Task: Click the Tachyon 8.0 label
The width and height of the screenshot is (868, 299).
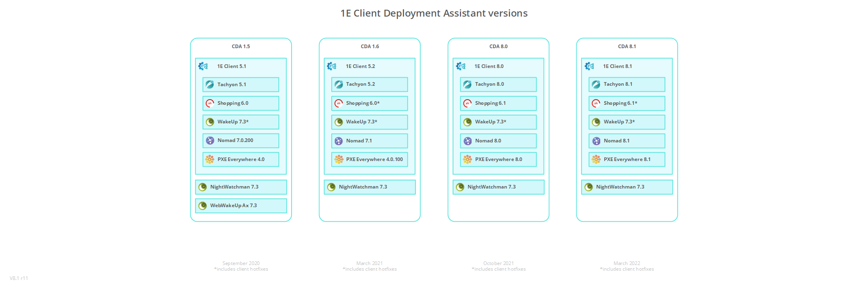Action: 489,84
